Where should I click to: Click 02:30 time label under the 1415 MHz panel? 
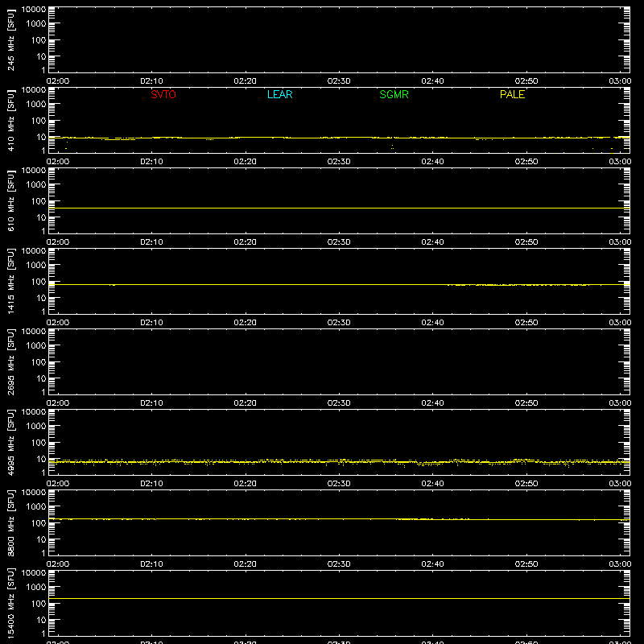339,323
